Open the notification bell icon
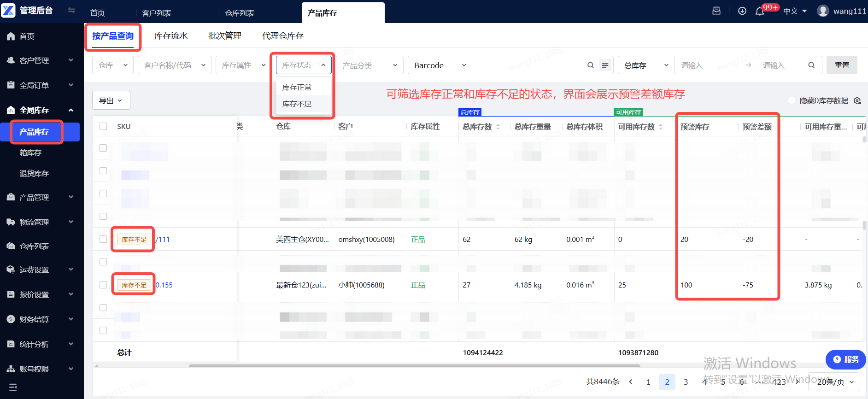The width and height of the screenshot is (868, 399). click(760, 11)
